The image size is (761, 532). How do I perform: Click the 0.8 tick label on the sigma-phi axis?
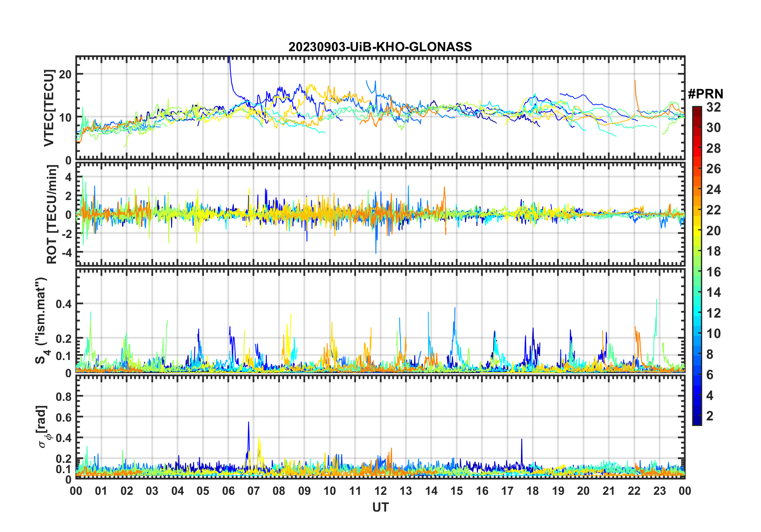pyautogui.click(x=64, y=396)
